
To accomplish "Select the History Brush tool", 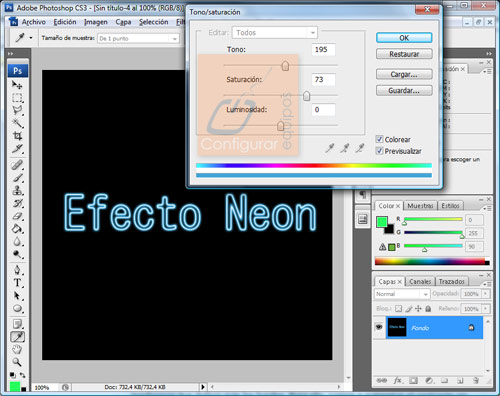I will tap(17, 203).
